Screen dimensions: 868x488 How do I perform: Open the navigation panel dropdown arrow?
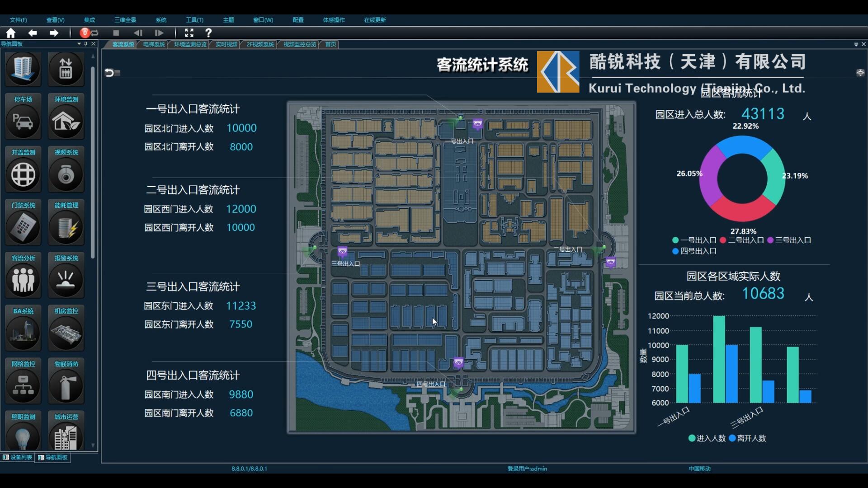point(79,44)
